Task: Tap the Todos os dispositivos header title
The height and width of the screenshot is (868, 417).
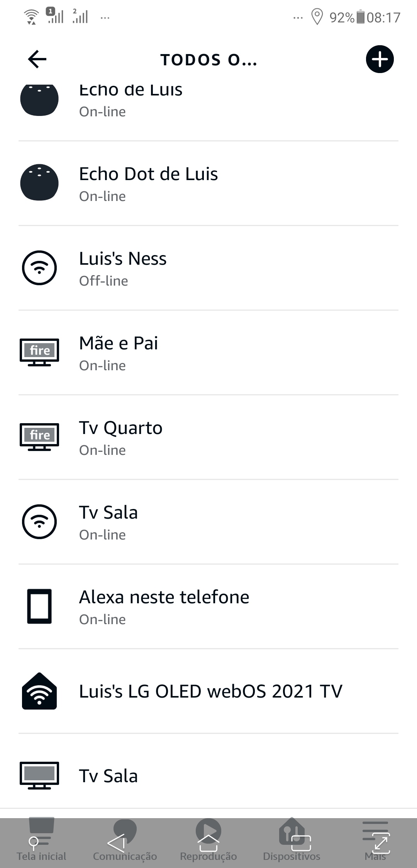Action: click(208, 60)
